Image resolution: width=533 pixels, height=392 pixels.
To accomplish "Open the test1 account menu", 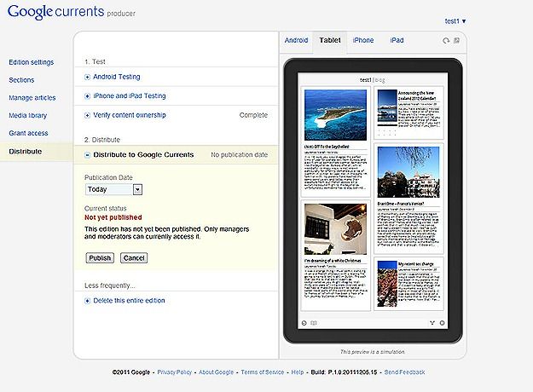I will click(455, 21).
